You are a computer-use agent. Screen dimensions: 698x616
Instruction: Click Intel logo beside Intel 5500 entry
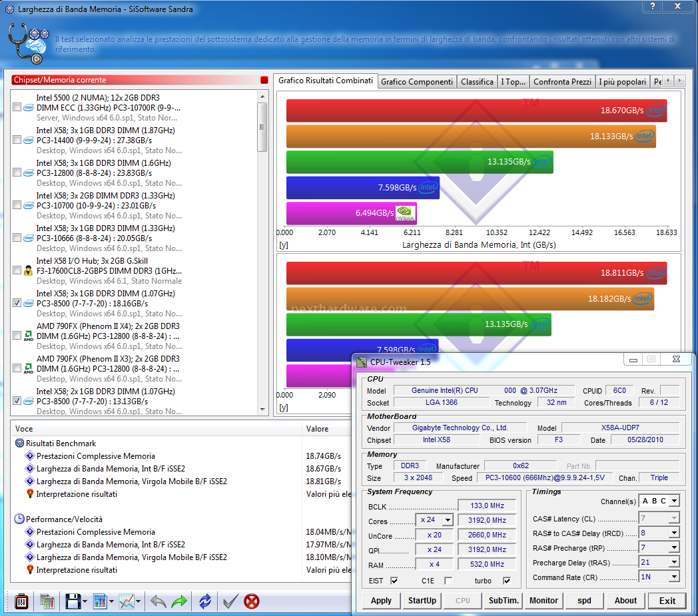click(x=29, y=108)
